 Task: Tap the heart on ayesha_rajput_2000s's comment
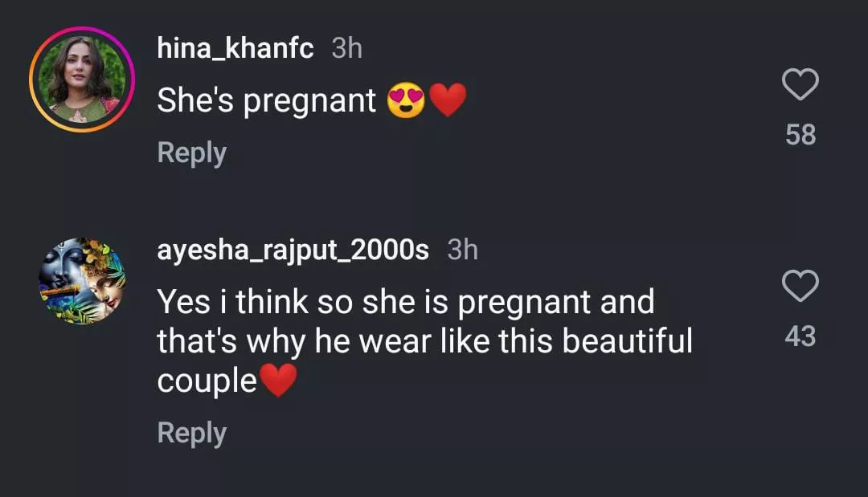point(800,286)
